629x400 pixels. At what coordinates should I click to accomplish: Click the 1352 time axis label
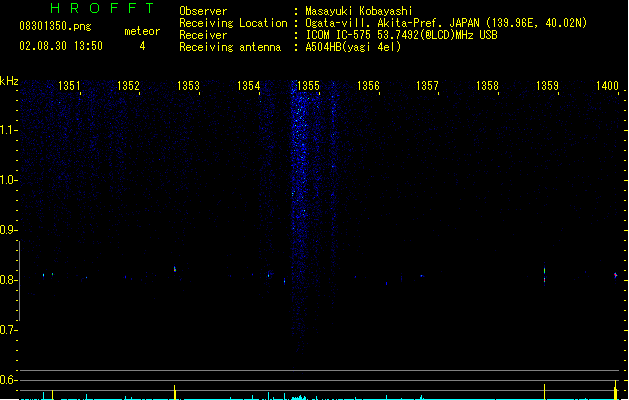(128, 86)
